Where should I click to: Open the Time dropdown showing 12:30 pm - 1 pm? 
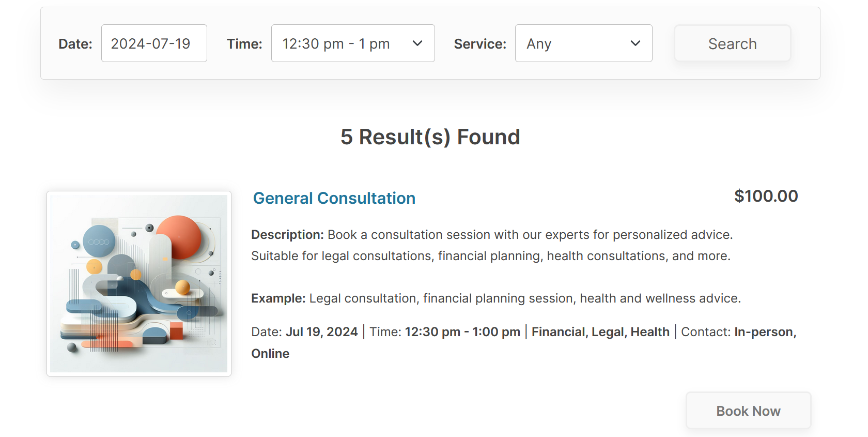353,43
